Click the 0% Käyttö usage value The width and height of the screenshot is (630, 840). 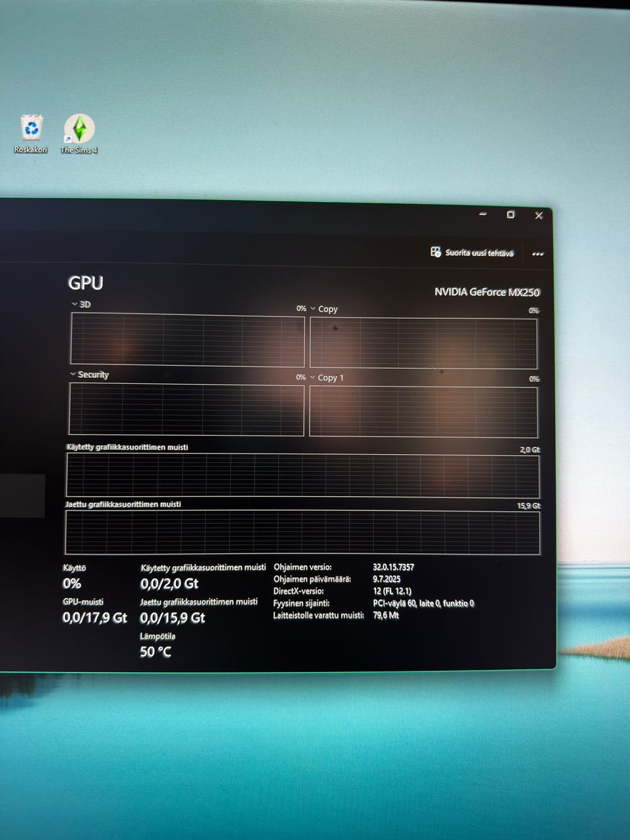click(72, 584)
